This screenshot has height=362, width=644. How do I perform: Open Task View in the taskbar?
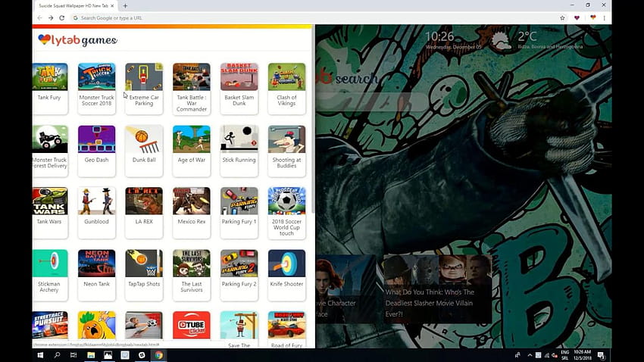point(73,355)
